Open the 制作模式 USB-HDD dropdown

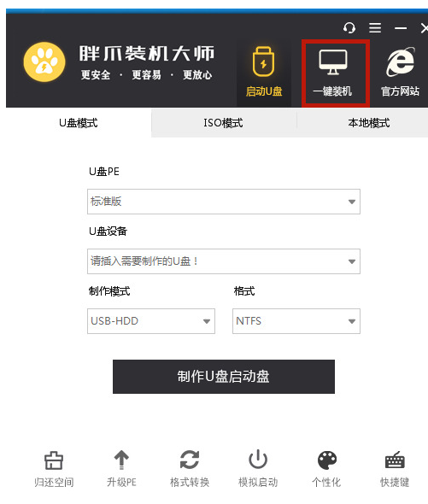[151, 321]
